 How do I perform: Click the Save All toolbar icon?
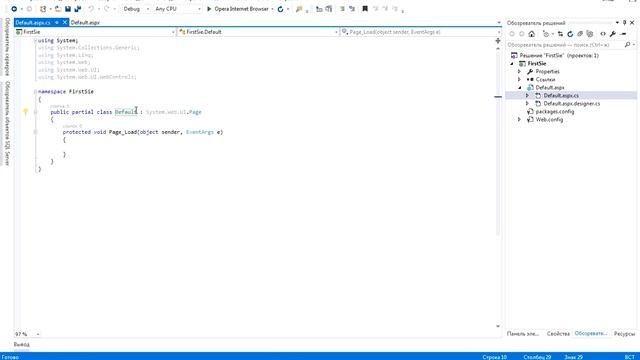(x=78, y=9)
